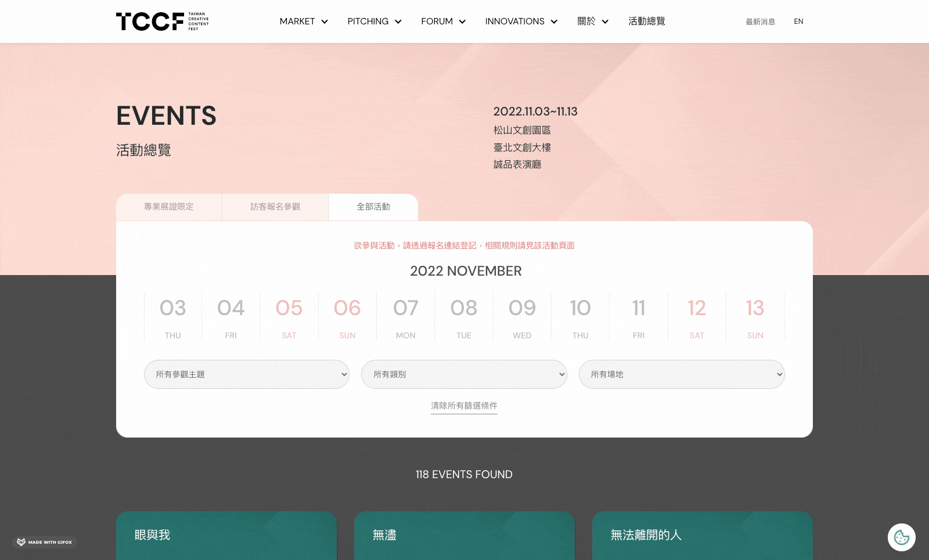Click the EVENTS page heading
The image size is (929, 560).
167,116
